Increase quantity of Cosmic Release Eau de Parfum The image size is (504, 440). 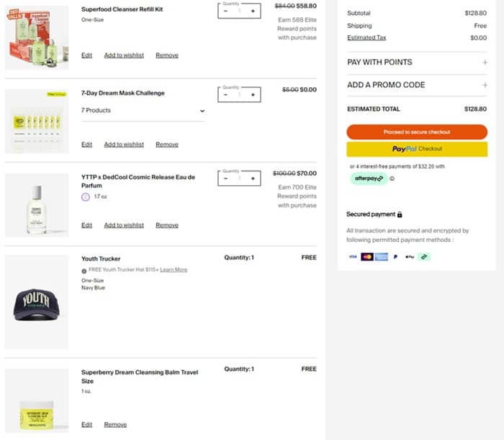pos(253,179)
